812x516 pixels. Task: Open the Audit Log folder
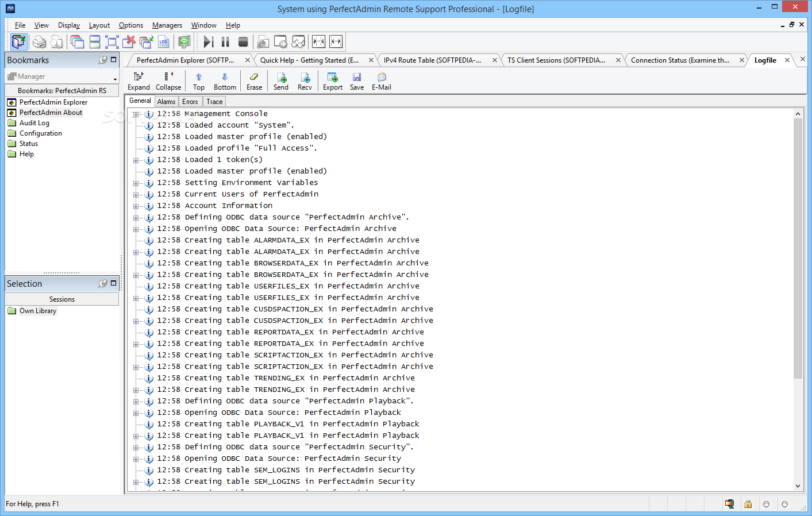[x=34, y=123]
